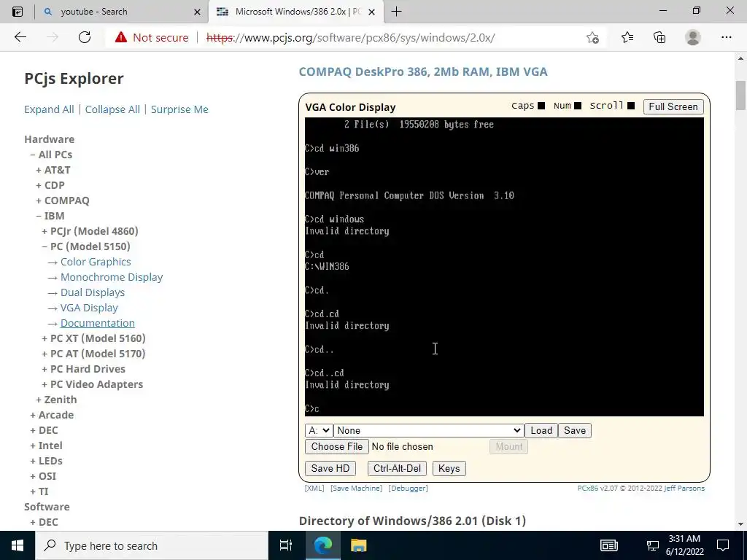Open the [Debugger] link
Image resolution: width=747 pixels, height=560 pixels.
click(409, 488)
